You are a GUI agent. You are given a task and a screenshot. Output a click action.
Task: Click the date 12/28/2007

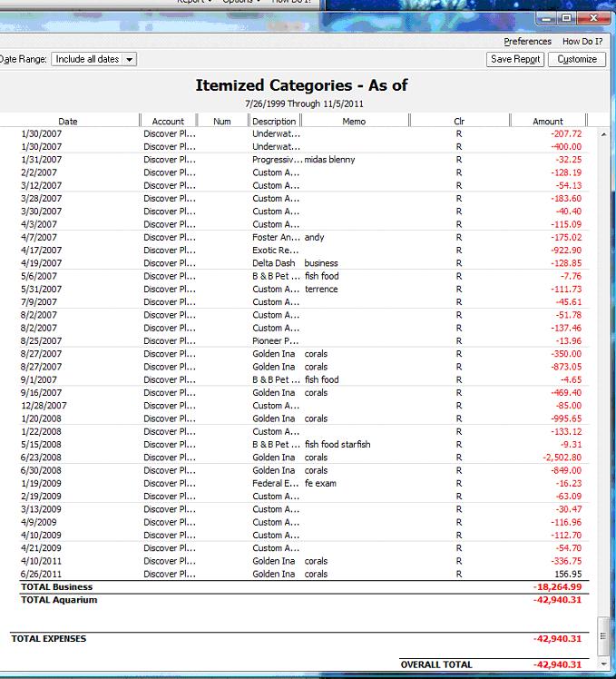pos(44,406)
